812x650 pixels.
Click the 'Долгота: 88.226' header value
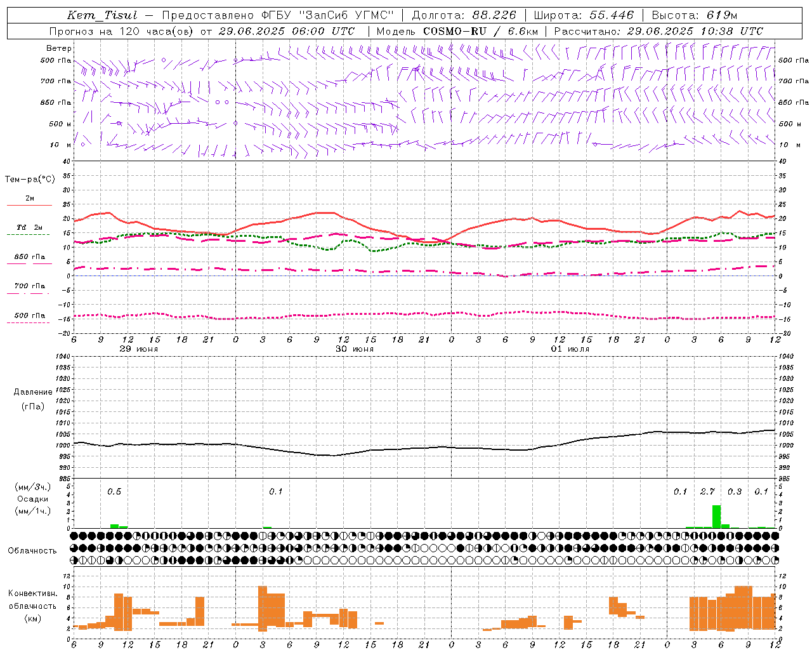point(464,15)
